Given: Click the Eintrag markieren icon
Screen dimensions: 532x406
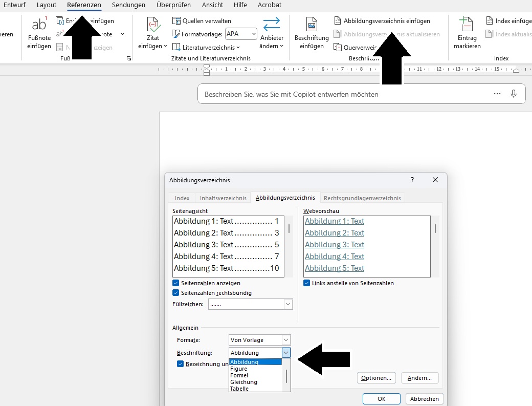Looking at the screenshot, I should (467, 25).
